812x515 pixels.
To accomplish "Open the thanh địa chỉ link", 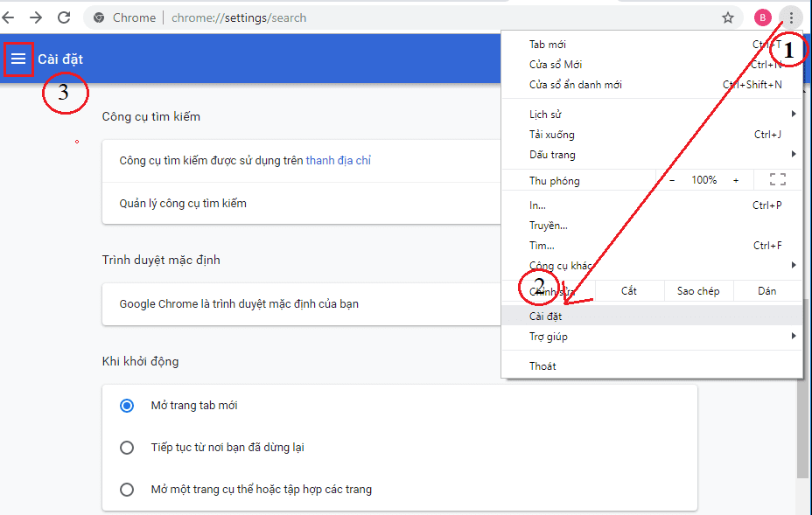I will point(339,161).
